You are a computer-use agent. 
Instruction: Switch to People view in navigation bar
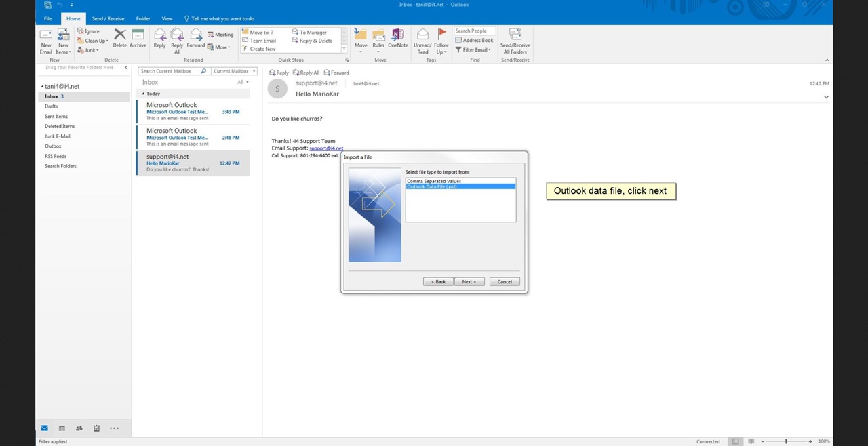(x=79, y=428)
